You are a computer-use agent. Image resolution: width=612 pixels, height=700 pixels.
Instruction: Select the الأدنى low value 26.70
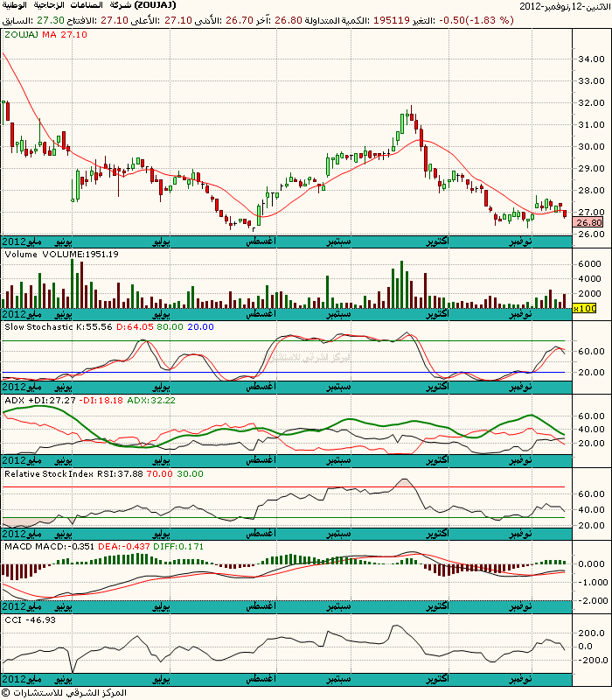[240, 20]
